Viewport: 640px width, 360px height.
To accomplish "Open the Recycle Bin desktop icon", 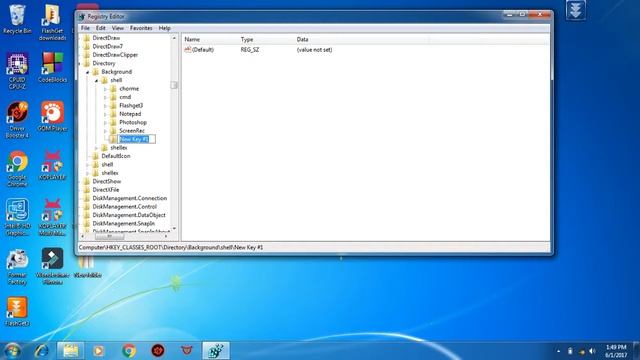I will [17, 19].
